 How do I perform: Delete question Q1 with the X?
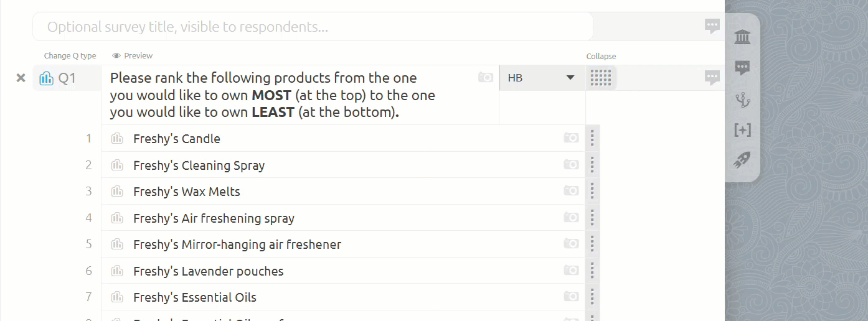tap(21, 78)
